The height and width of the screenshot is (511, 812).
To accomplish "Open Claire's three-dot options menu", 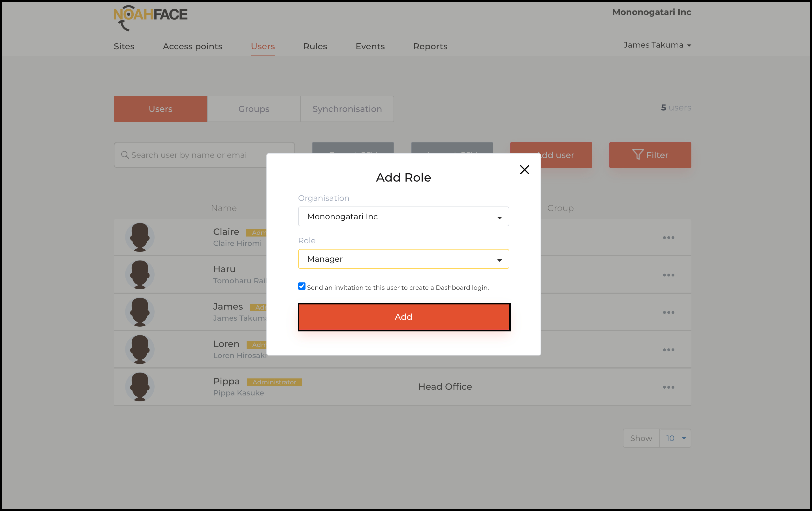I will point(668,238).
